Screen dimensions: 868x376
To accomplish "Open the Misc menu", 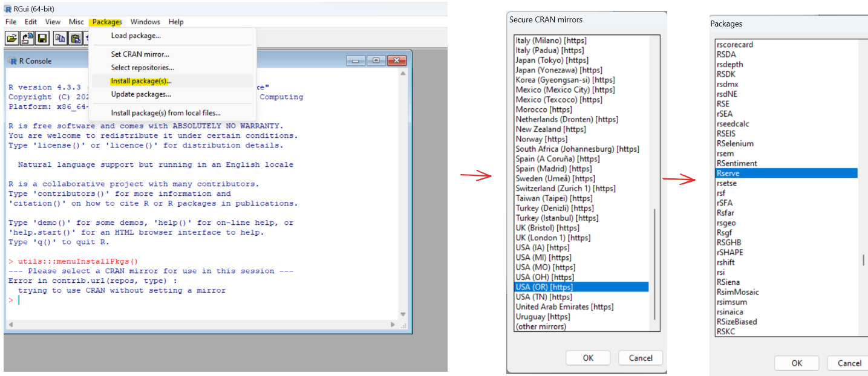I will pos(76,22).
